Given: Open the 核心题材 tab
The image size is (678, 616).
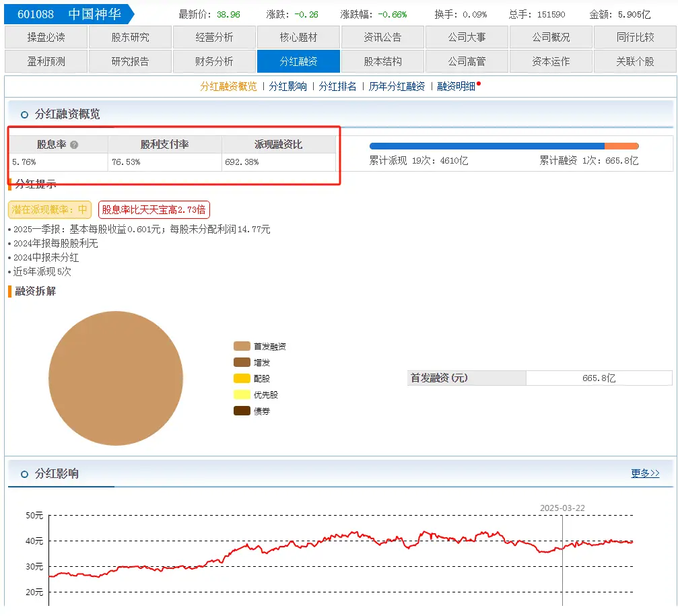Looking at the screenshot, I should tap(298, 37).
